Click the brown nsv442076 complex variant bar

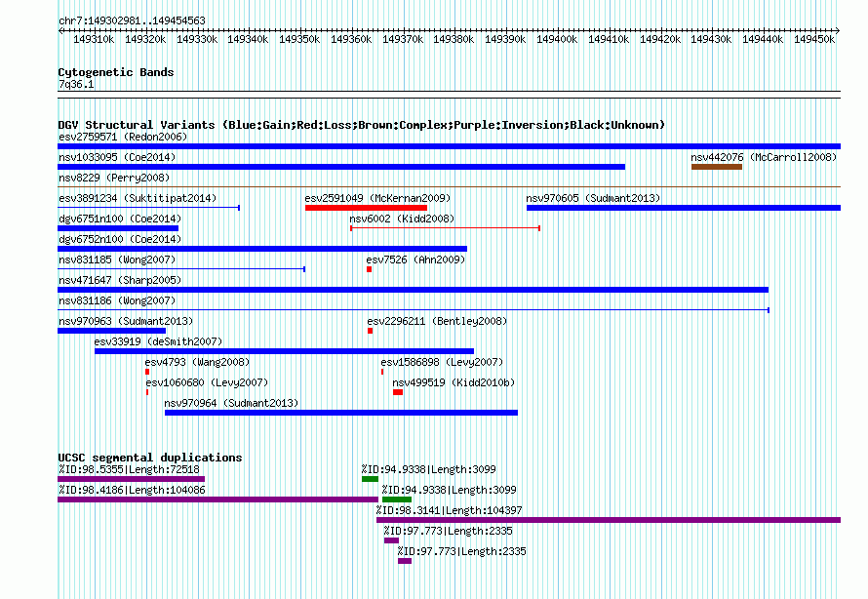pyautogui.click(x=716, y=167)
